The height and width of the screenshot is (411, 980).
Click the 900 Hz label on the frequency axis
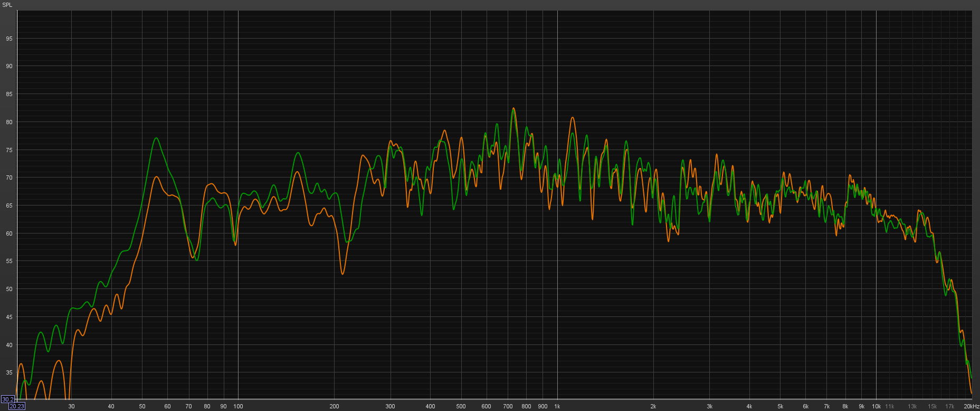tap(543, 406)
